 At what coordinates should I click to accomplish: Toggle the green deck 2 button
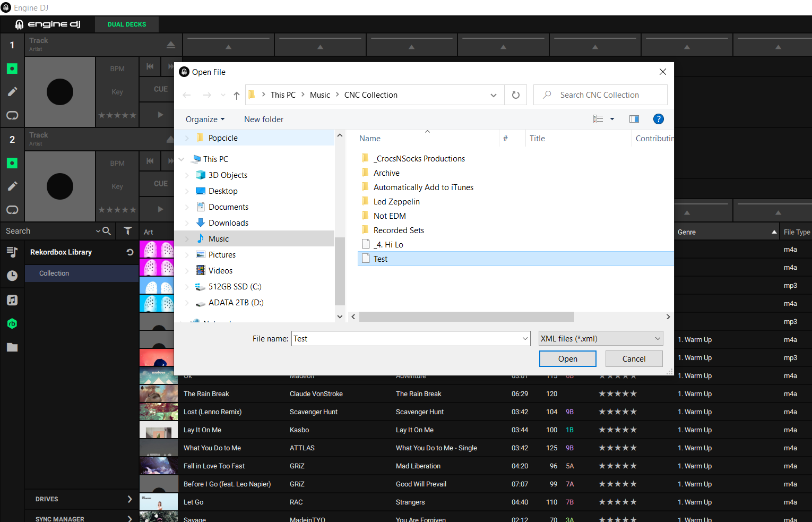(12, 163)
